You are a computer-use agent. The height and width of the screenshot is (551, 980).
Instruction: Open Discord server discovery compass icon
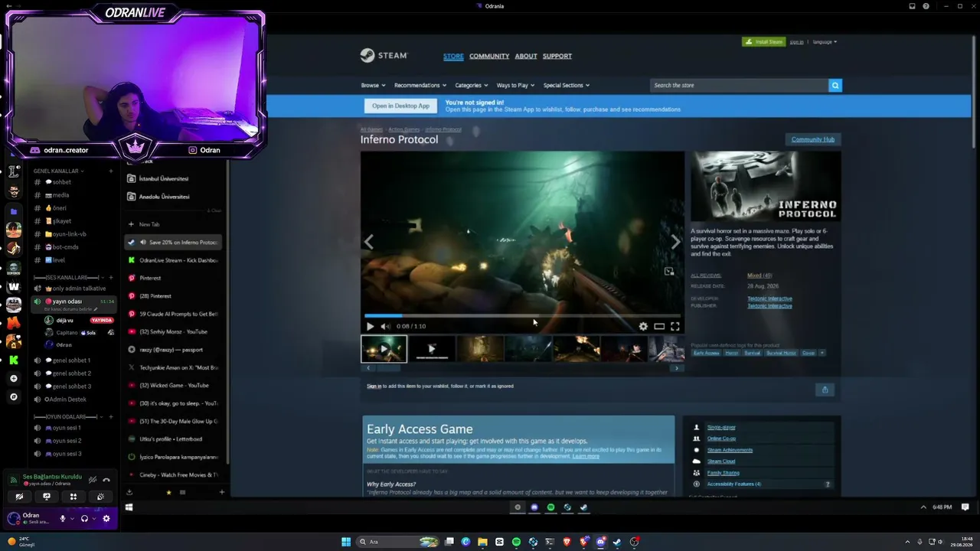tap(14, 397)
